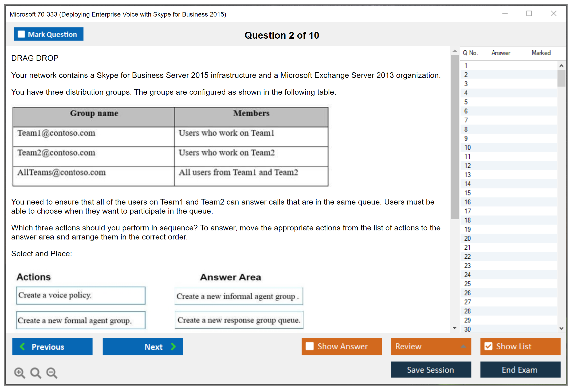Click question list scroll-down arrow

[561, 328]
